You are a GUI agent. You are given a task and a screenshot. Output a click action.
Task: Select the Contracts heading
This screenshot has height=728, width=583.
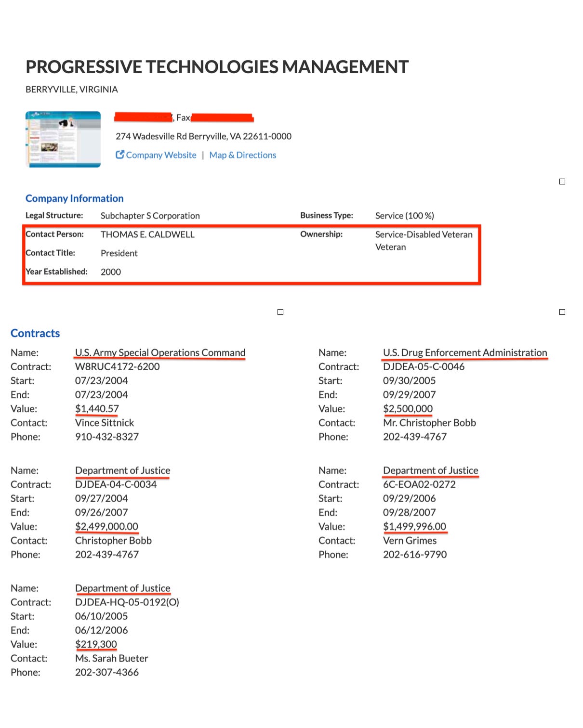(x=35, y=333)
